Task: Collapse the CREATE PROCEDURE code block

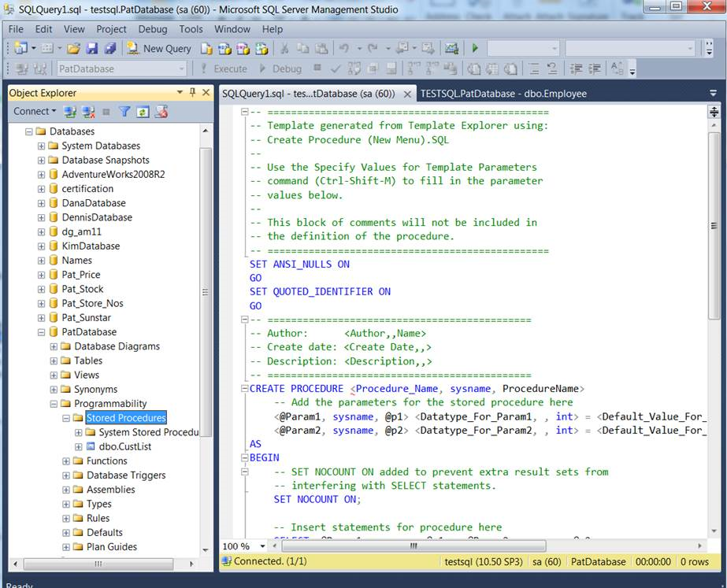Action: click(x=244, y=389)
